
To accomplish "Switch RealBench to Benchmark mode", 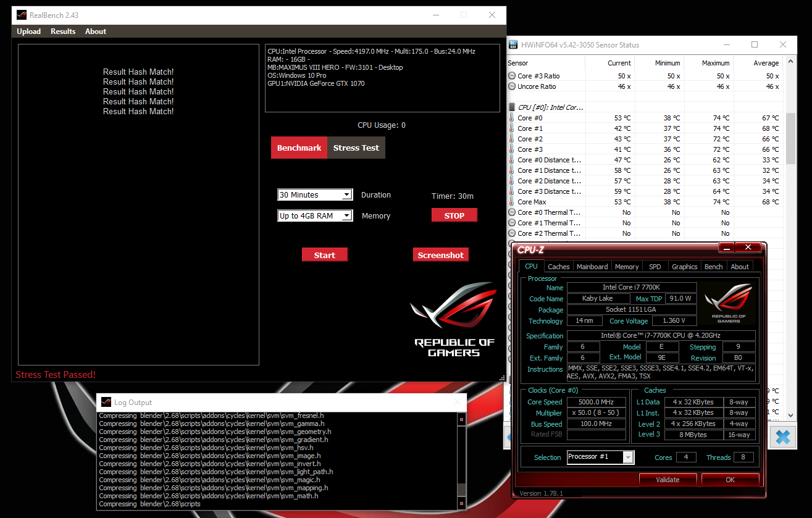I will tap(299, 148).
